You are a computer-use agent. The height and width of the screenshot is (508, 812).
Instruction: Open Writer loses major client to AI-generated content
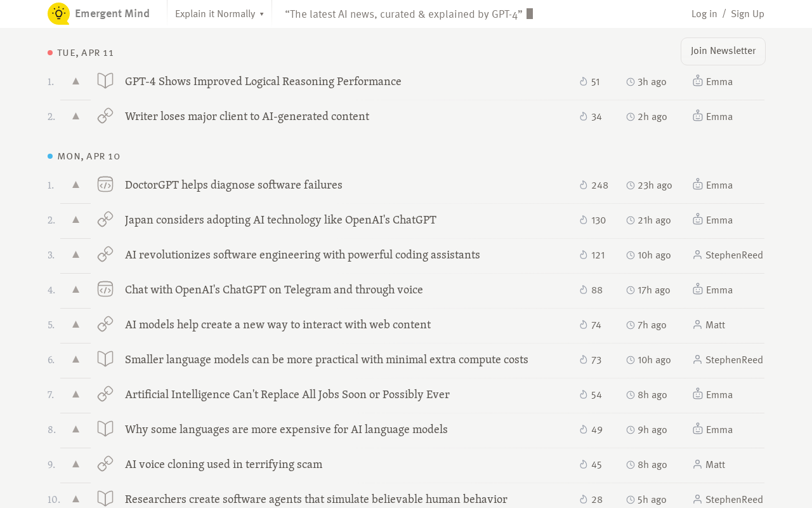pos(247,116)
